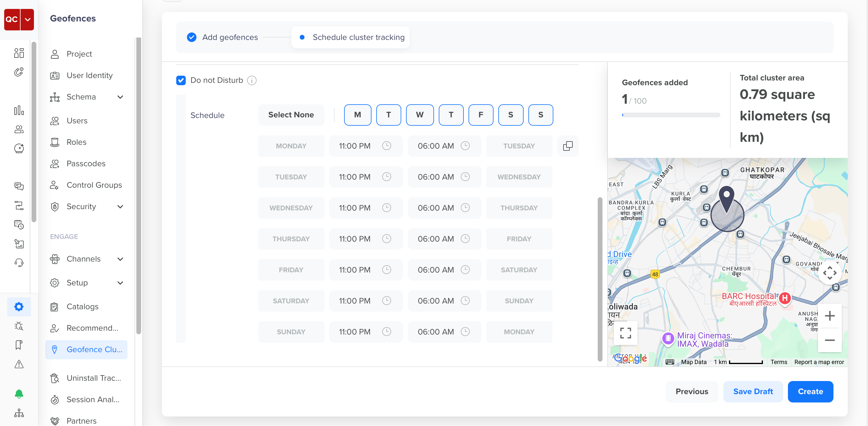Uncheck the Do not Disturb checkbox
Image resolution: width=868 pixels, height=426 pixels.
pyautogui.click(x=181, y=80)
